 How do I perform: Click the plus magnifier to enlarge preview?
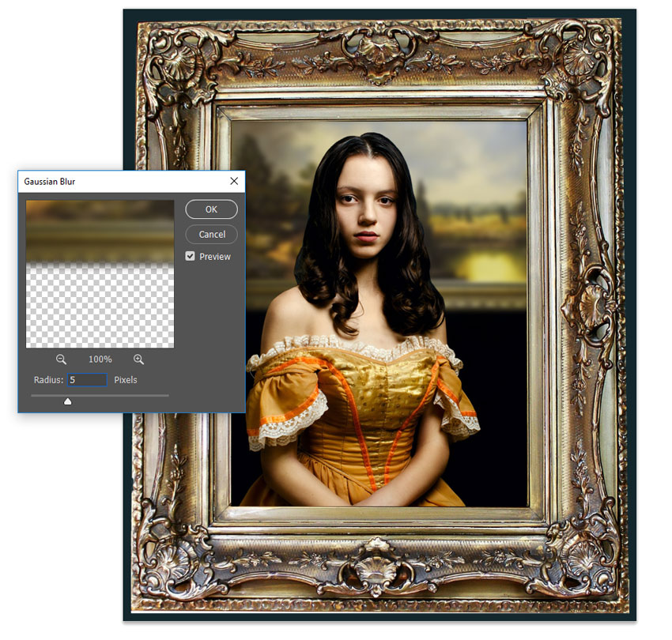pyautogui.click(x=138, y=360)
